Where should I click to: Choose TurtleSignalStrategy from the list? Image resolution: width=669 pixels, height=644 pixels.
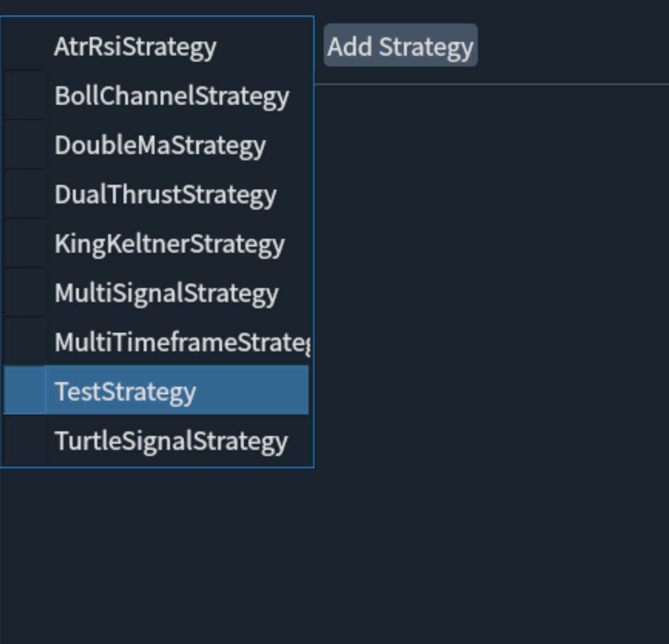[171, 441]
